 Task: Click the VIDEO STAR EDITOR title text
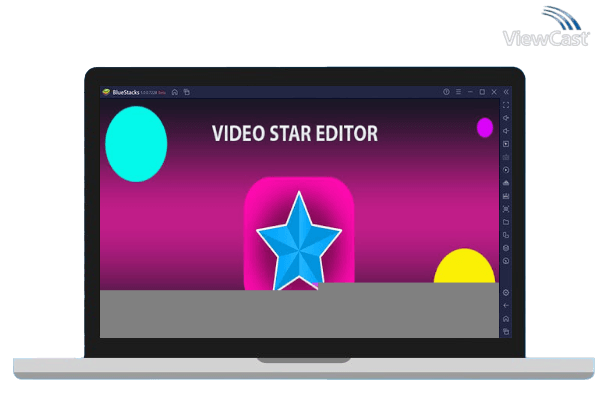(x=295, y=134)
